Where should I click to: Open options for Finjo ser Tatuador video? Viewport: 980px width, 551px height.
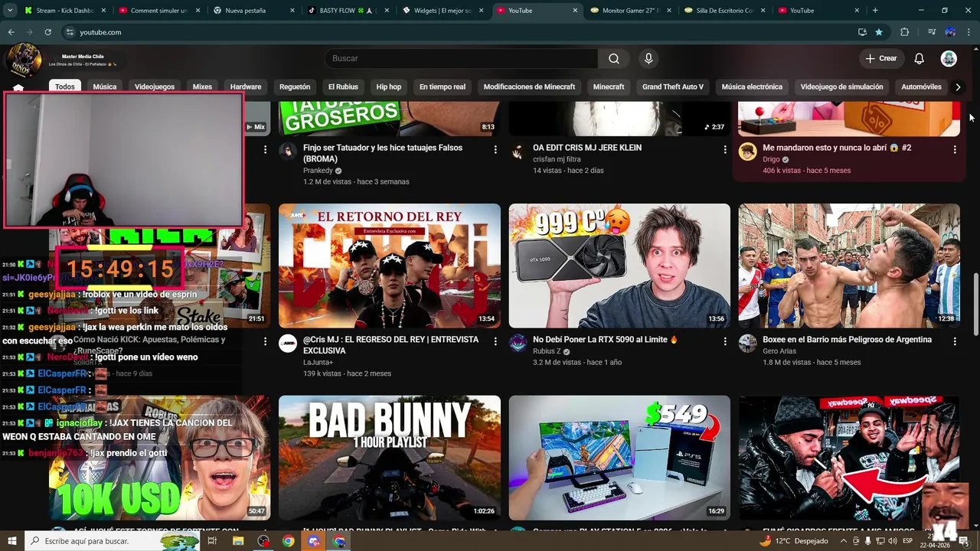495,150
